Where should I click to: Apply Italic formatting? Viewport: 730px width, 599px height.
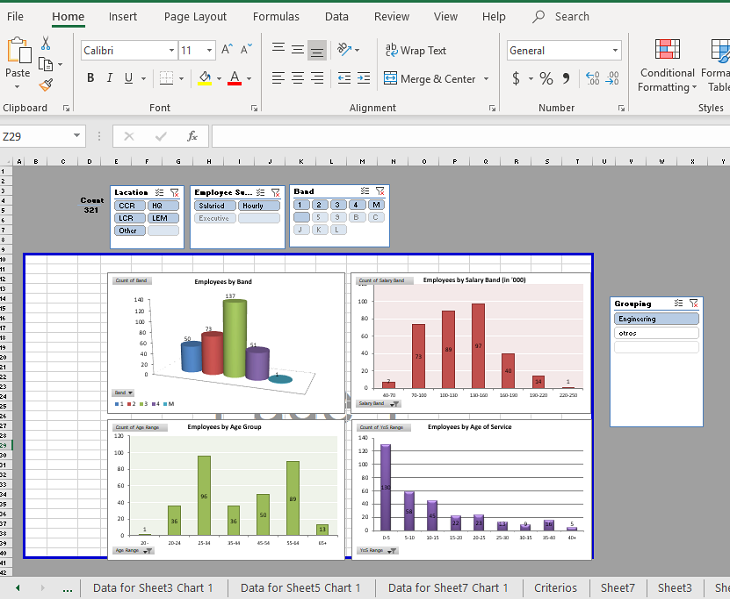coord(109,78)
